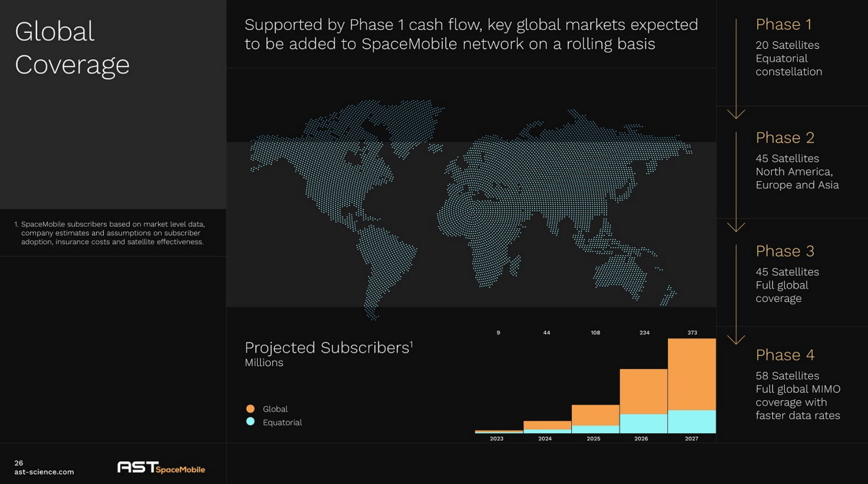Click the arrowhead above the Phase 4 heading
This screenshot has height=484, width=868.
click(736, 339)
